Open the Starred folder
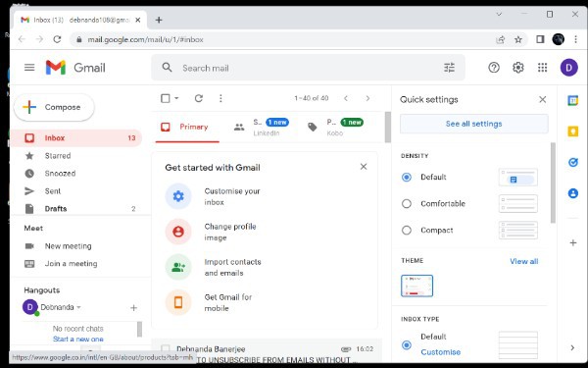588x368 pixels. click(x=77, y=155)
